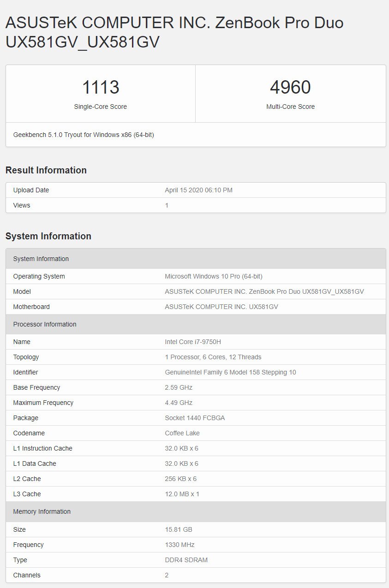
Task: Click the Codename label
Action: pos(29,433)
